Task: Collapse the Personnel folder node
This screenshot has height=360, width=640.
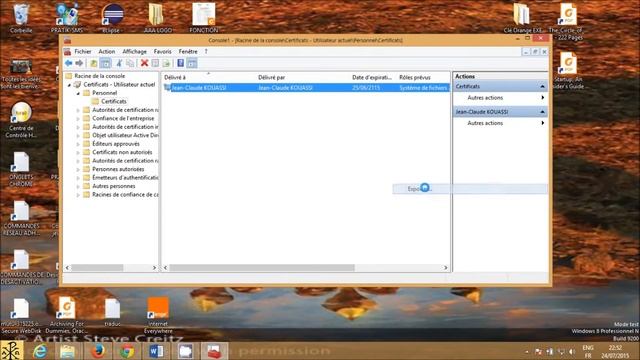Action: click(x=78, y=93)
